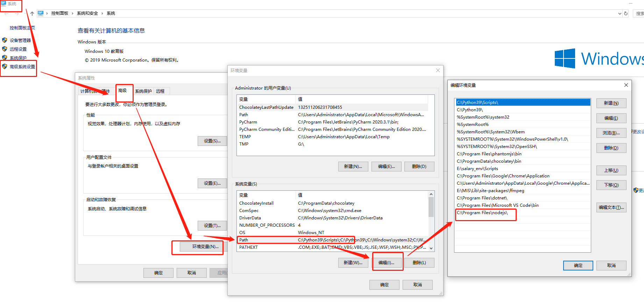Open the 高级系统设置 link
Viewport: 644px width, 303px height.
[x=22, y=67]
